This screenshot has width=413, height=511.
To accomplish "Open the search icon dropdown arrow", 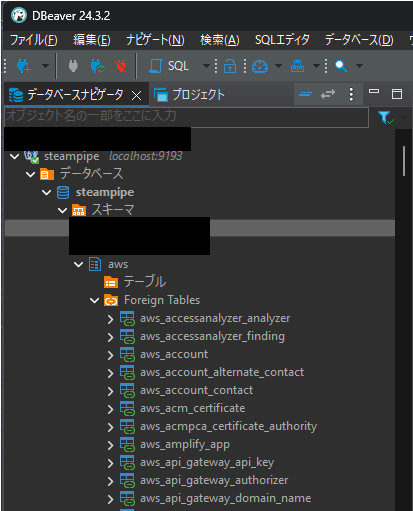I will click(x=359, y=66).
